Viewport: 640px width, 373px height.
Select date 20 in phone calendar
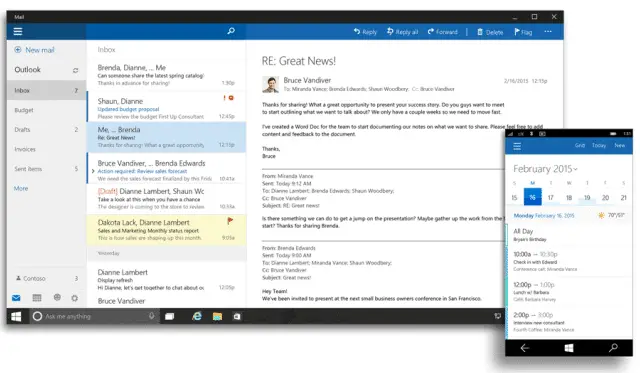(605, 198)
